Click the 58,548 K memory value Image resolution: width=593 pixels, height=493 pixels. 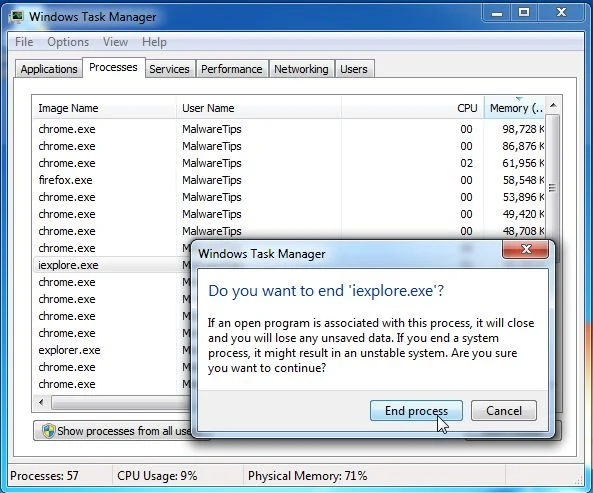coord(523,180)
